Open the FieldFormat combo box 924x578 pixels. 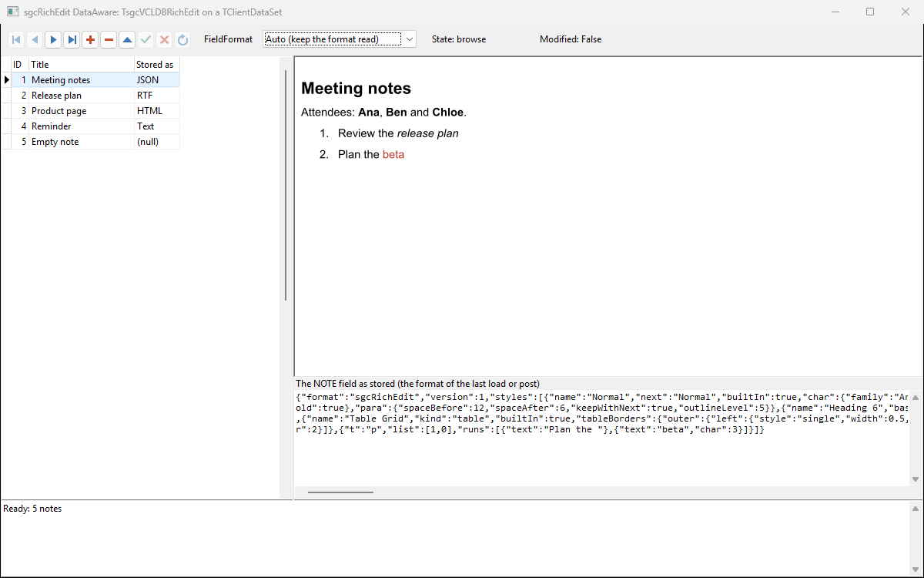(x=340, y=39)
